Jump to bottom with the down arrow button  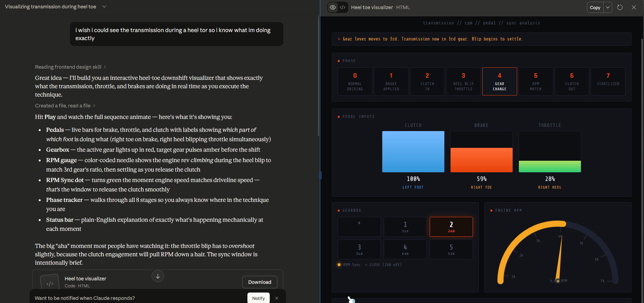pos(158,276)
